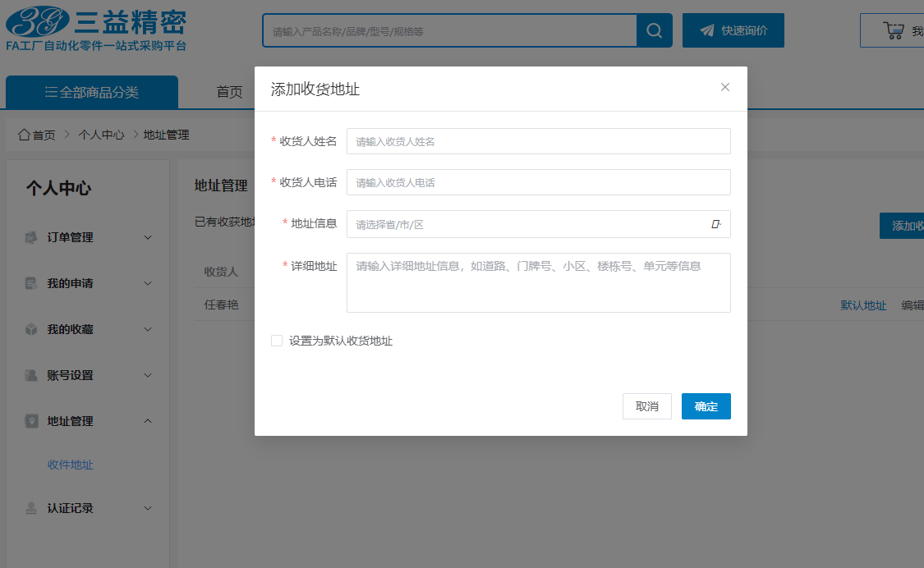Click the 快速询价 button
The width and height of the screenshot is (924, 568).
(x=733, y=30)
